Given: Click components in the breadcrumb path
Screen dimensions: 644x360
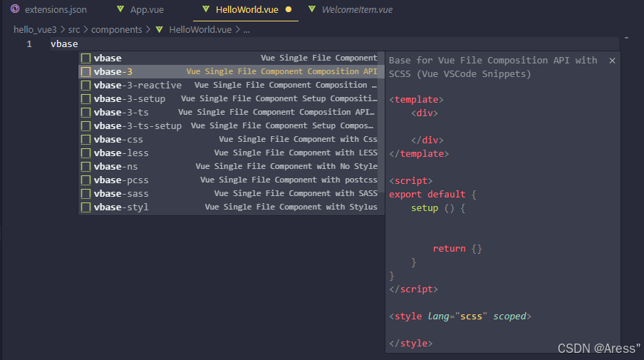Looking at the screenshot, I should click(x=116, y=30).
